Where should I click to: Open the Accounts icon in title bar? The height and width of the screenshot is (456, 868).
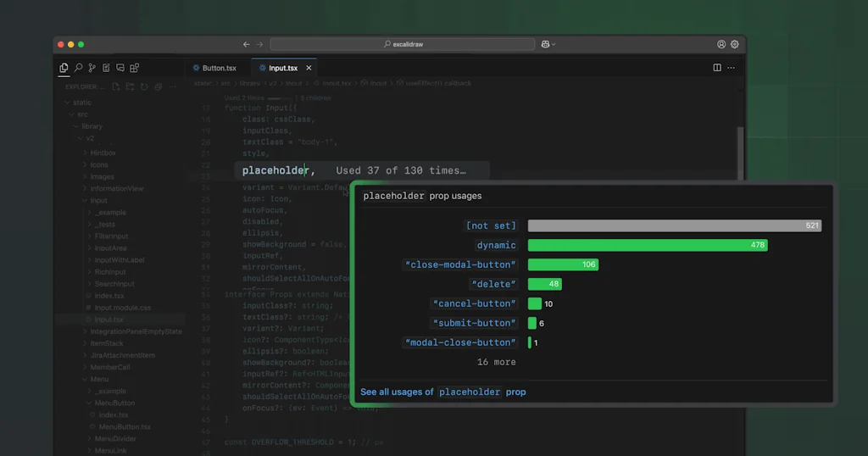point(721,44)
